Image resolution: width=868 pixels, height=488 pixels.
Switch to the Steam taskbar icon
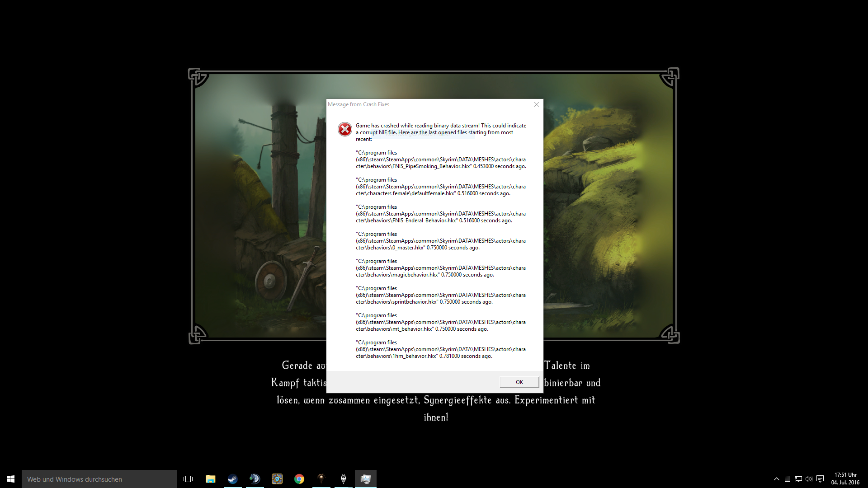coord(232,479)
